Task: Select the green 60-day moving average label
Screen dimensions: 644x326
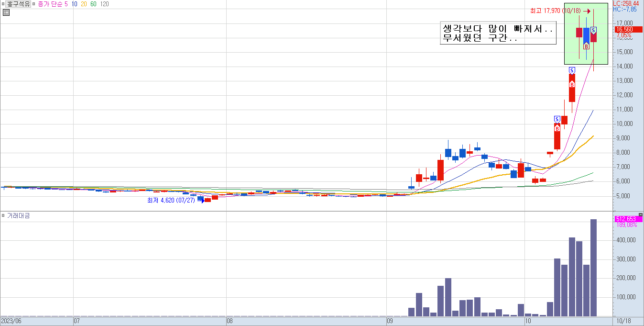Action: (x=93, y=4)
